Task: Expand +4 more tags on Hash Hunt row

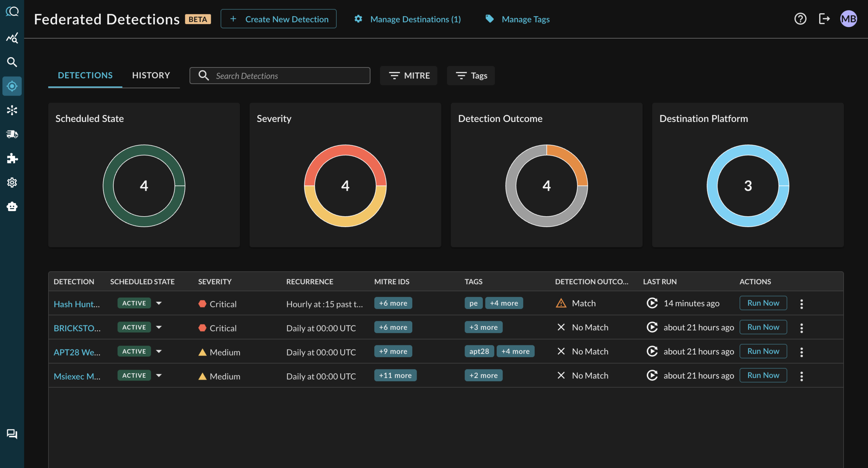Action: 504,303
